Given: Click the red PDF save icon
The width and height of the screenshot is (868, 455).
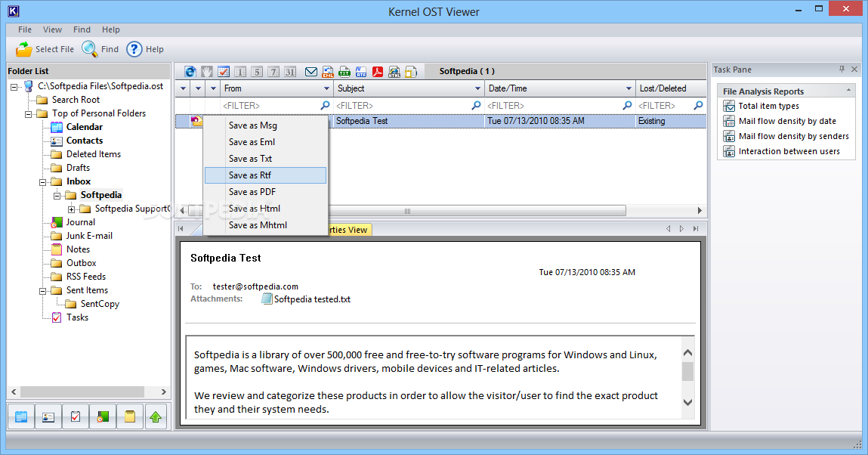Looking at the screenshot, I should pos(378,71).
